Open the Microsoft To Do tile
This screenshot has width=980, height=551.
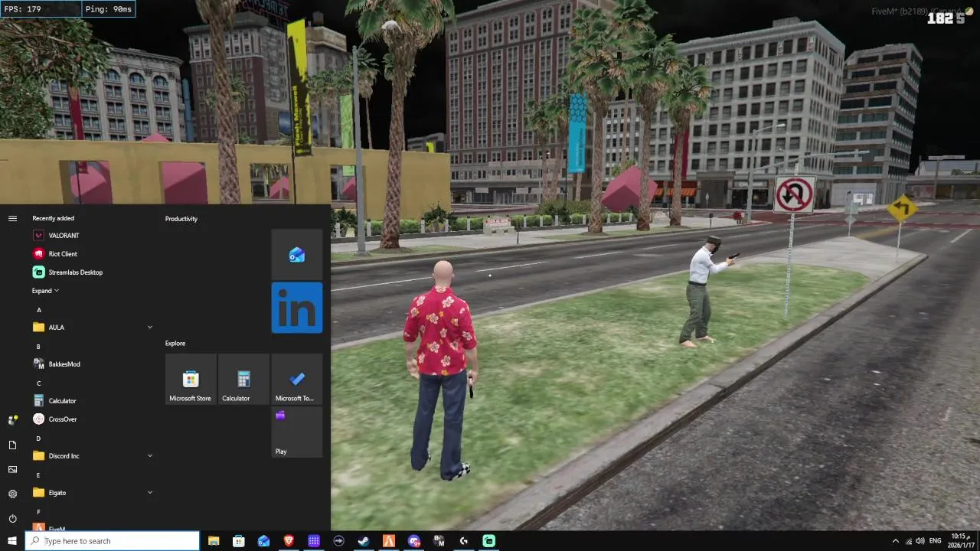[x=297, y=379]
